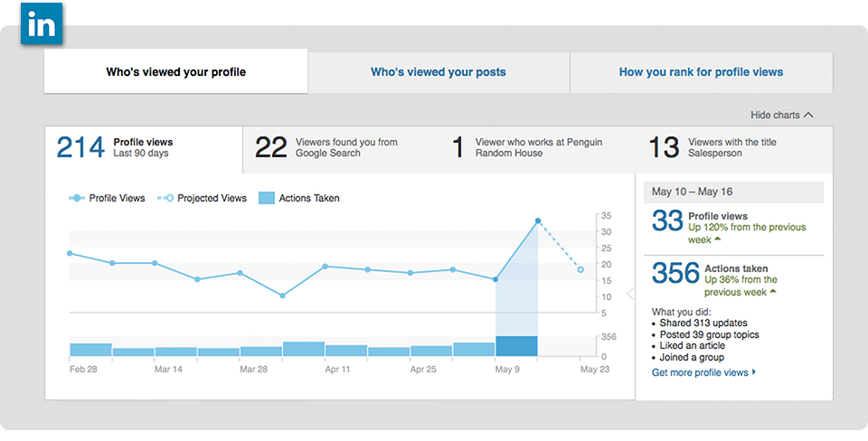
Task: Select the Who's viewed your profile tab
Action: (176, 71)
